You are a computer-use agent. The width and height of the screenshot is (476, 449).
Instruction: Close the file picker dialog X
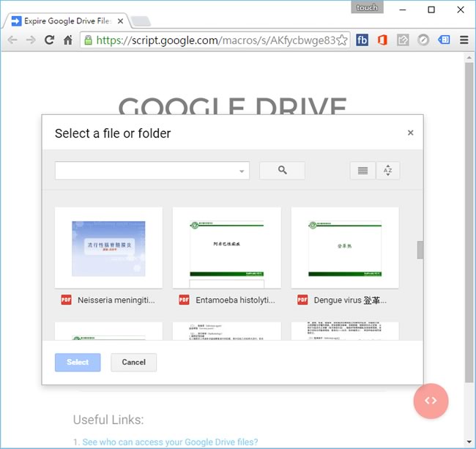410,133
